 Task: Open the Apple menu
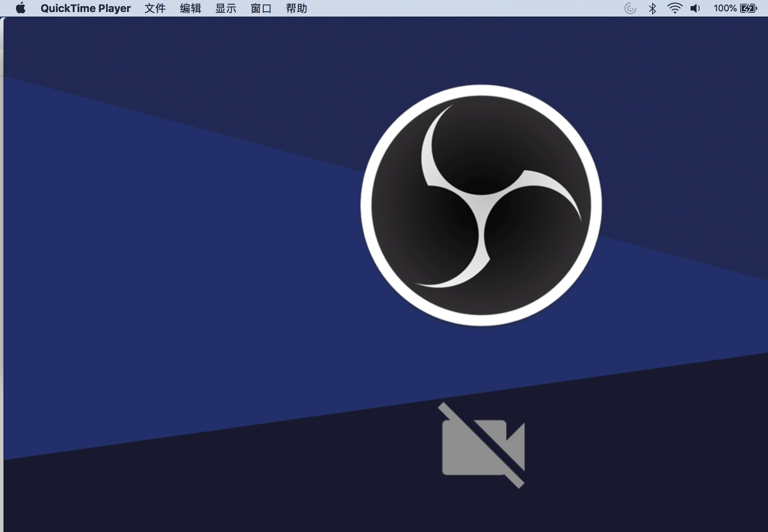21,8
